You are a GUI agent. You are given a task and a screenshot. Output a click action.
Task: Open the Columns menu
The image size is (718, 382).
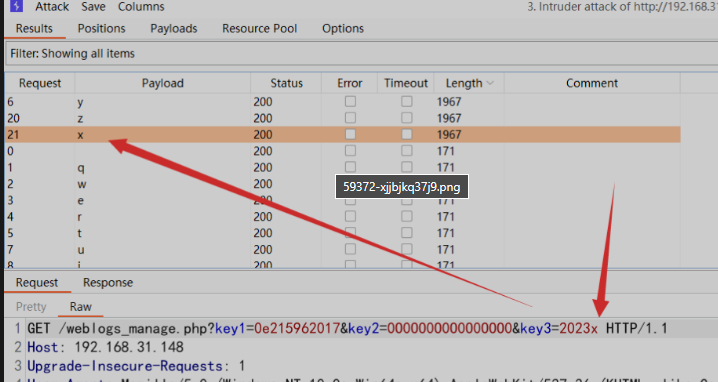pos(141,7)
